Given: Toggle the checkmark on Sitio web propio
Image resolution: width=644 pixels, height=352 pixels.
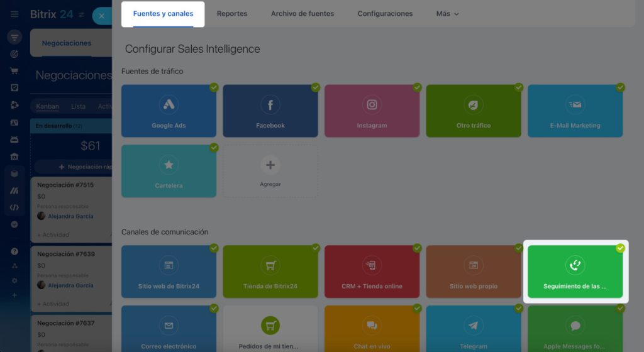Looking at the screenshot, I should click(x=519, y=248).
